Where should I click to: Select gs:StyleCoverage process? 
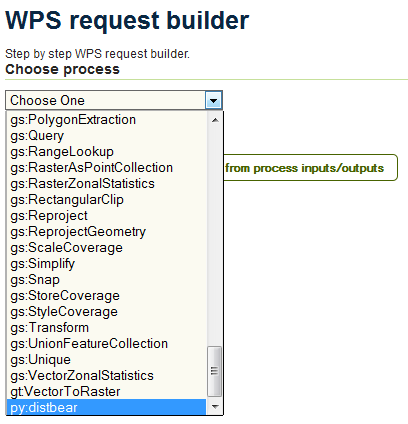pos(106,312)
